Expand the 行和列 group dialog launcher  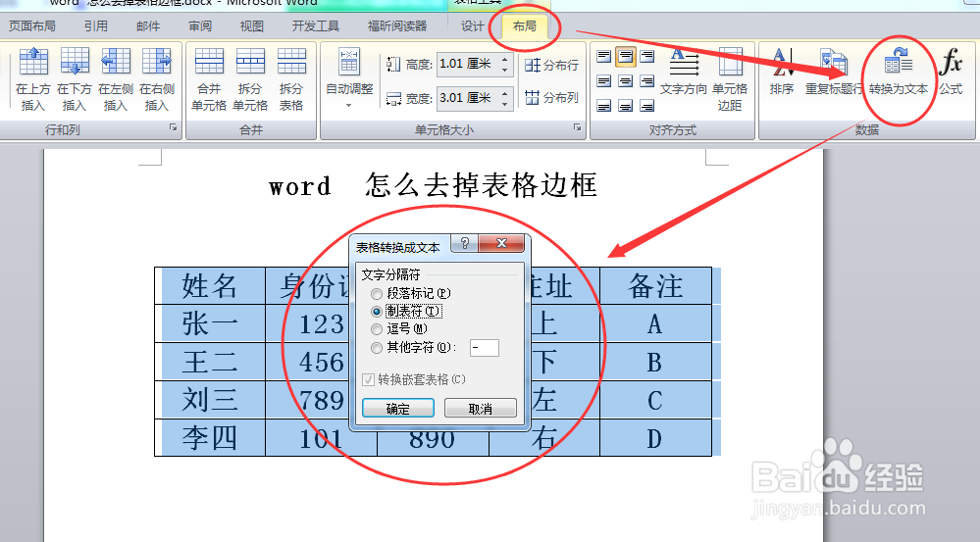173,127
